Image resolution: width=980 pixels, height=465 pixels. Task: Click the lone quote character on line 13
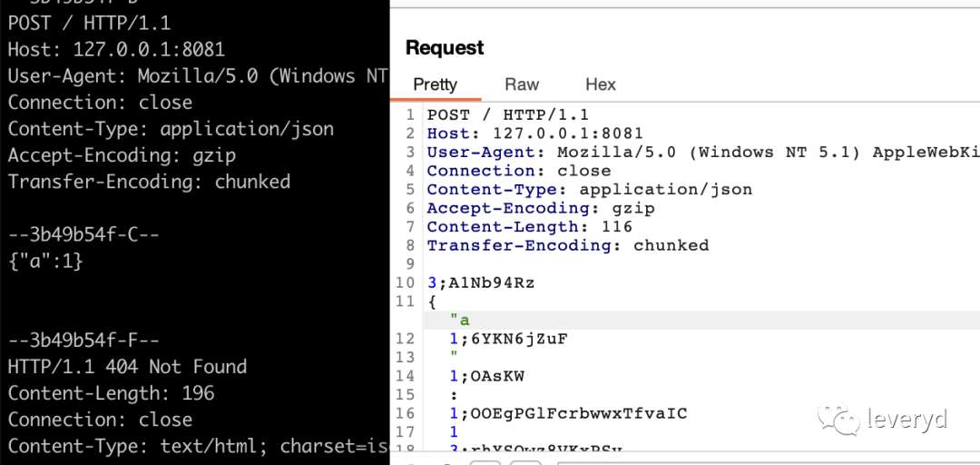pyautogui.click(x=454, y=355)
